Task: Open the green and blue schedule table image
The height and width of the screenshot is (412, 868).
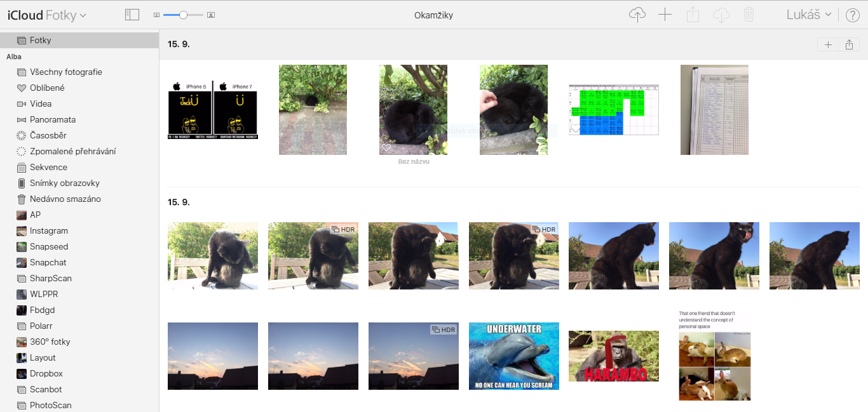Action: (x=614, y=110)
